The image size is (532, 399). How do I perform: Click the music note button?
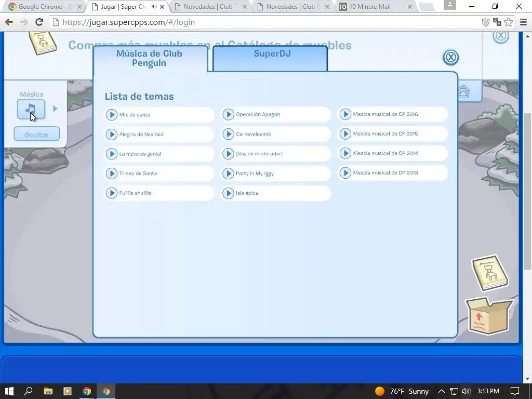31,109
